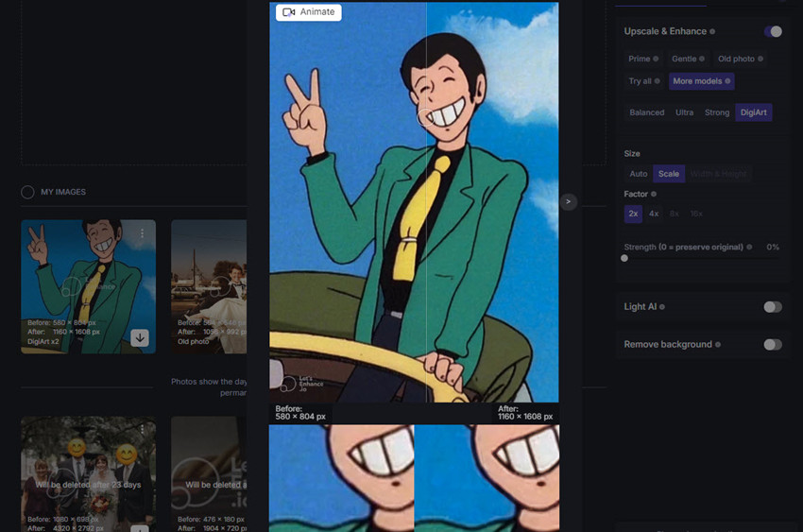The width and height of the screenshot is (803, 532).
Task: Click the Strength slider handle
Action: [x=624, y=259]
